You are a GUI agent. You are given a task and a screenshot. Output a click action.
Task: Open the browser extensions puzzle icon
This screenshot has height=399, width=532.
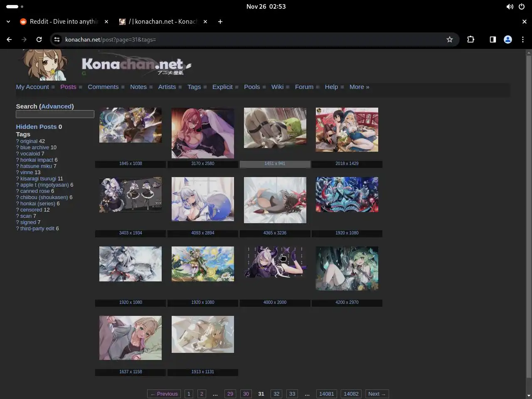[x=470, y=39]
